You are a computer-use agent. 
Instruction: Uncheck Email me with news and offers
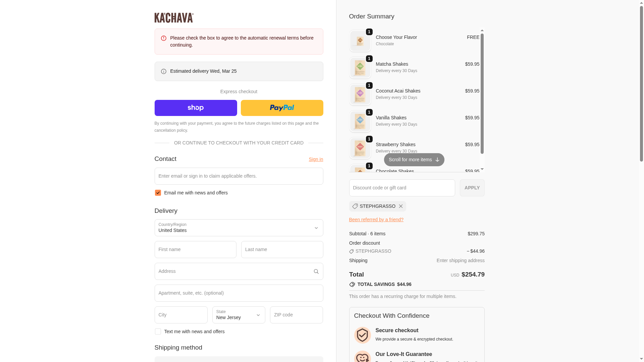158,193
